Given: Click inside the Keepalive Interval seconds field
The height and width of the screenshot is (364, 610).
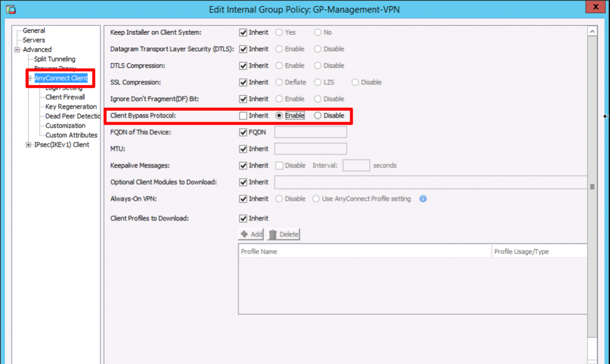Looking at the screenshot, I should tap(356, 165).
